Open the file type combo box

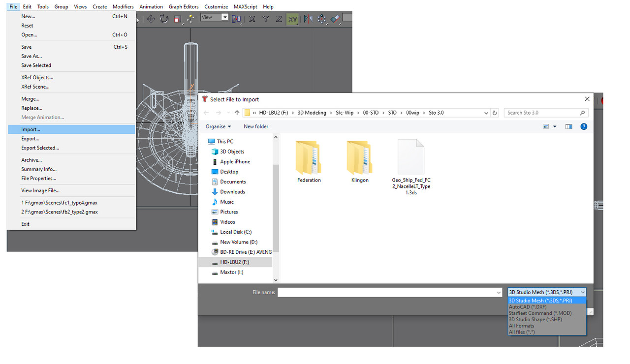point(547,292)
